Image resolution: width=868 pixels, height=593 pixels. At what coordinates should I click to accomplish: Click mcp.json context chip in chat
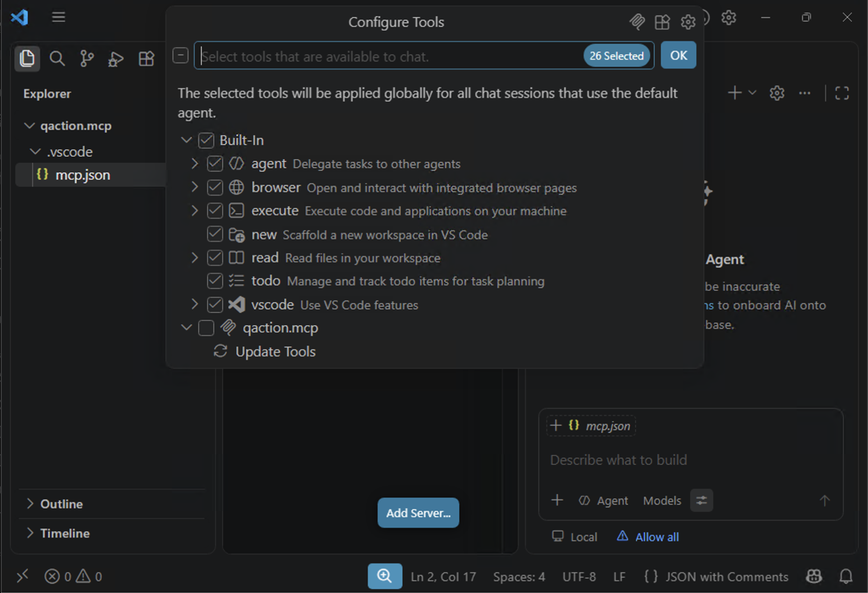coord(591,426)
